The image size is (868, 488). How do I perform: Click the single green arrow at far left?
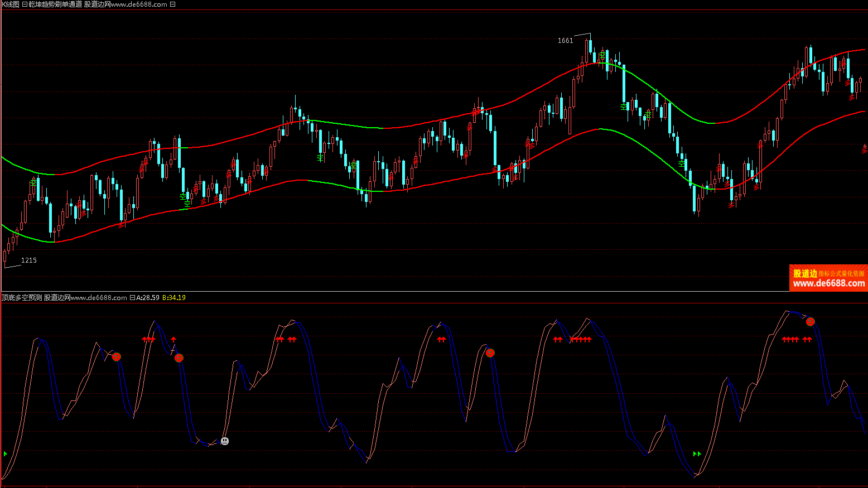6,454
